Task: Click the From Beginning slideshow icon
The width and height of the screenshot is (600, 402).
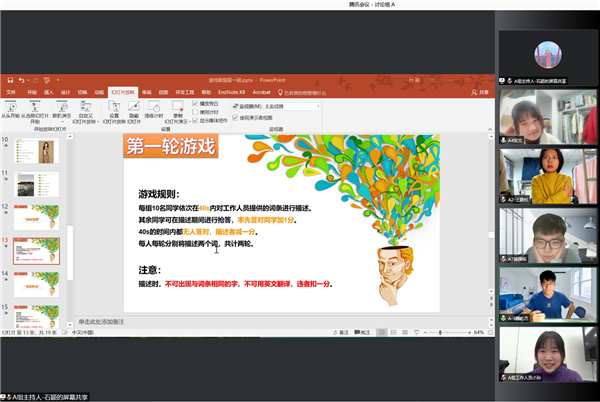Action: tap(10, 106)
